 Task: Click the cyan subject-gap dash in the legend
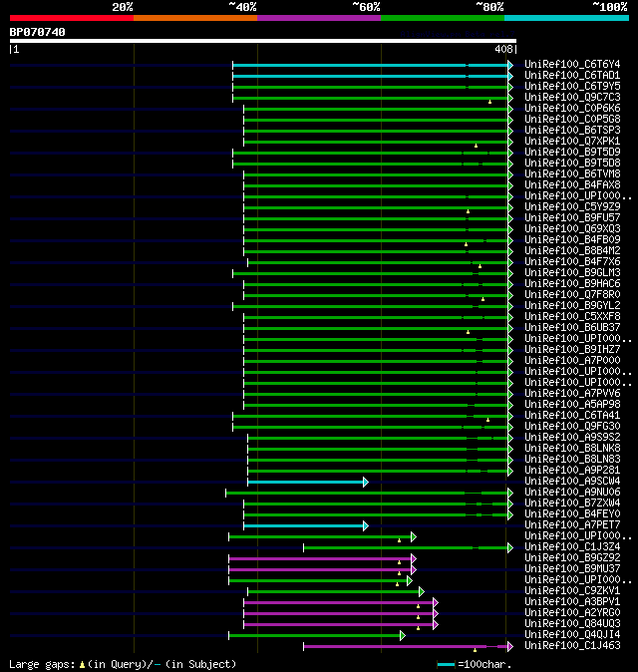pyautogui.click(x=158, y=665)
